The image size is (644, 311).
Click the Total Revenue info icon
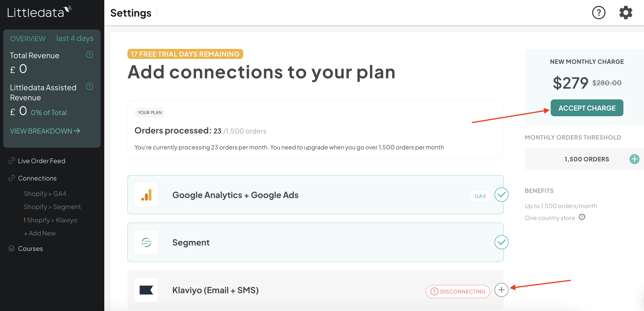[90, 54]
